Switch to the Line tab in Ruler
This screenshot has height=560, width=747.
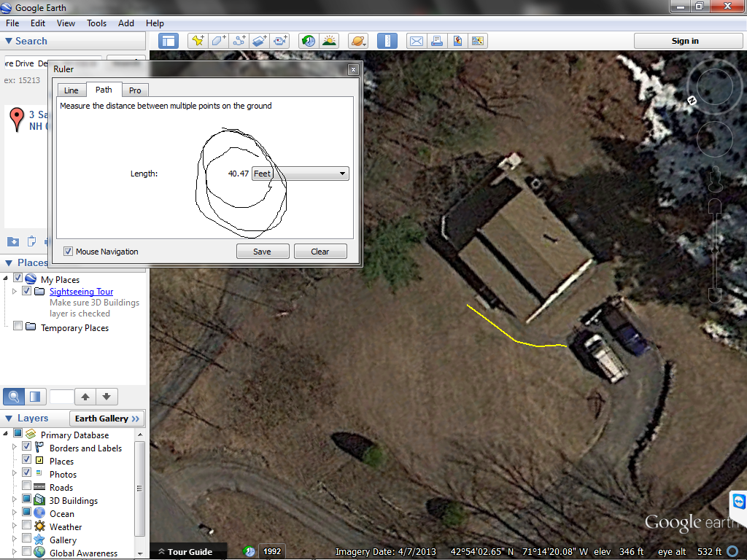click(x=71, y=90)
